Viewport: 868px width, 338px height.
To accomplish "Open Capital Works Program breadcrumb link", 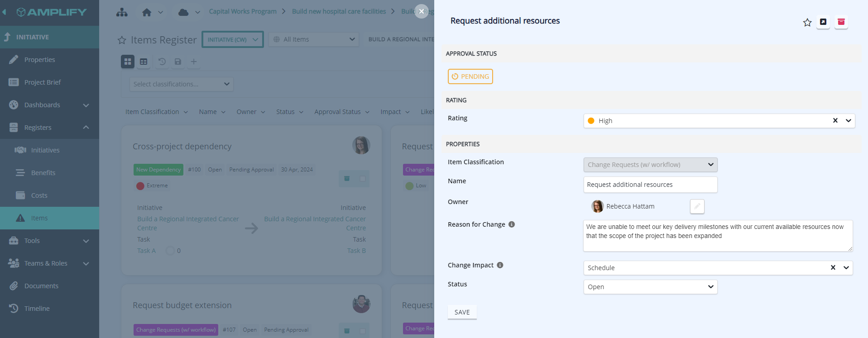I will tap(243, 11).
